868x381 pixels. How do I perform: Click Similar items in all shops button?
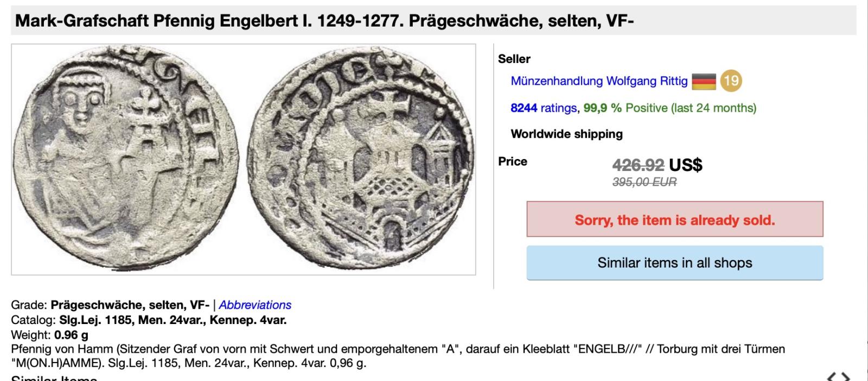coord(675,263)
